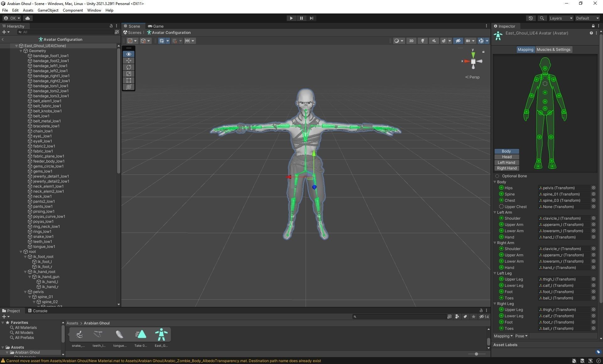Click Search by Type in Project panel

point(457,317)
